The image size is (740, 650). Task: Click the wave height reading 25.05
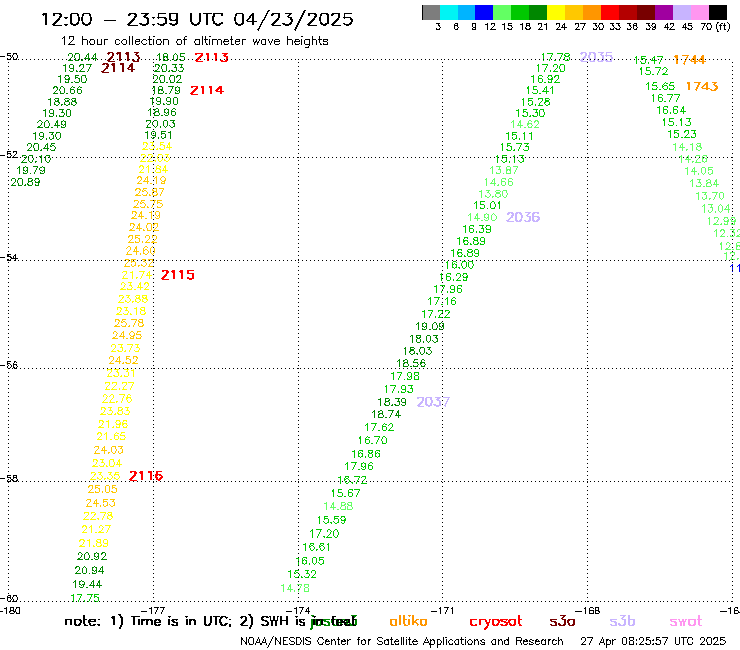pyautogui.click(x=102, y=490)
